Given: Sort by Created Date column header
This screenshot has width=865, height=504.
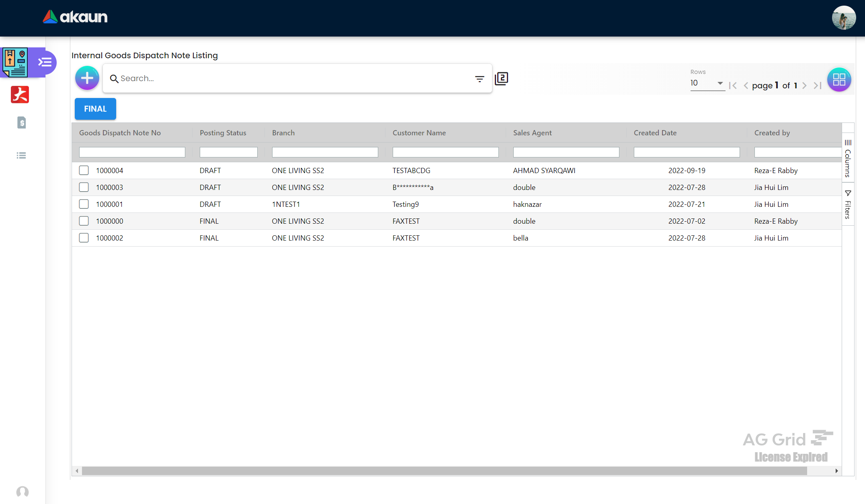Looking at the screenshot, I should click(x=655, y=133).
